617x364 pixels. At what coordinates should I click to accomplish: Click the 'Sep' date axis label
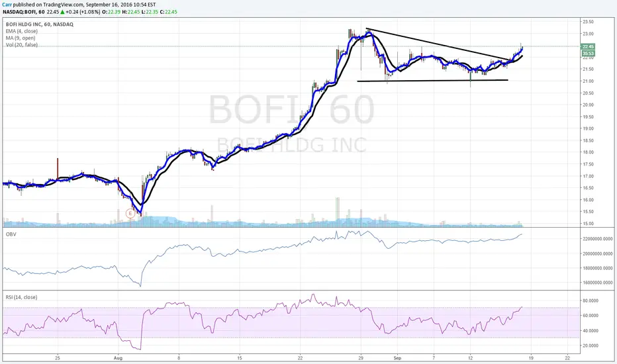click(397, 358)
